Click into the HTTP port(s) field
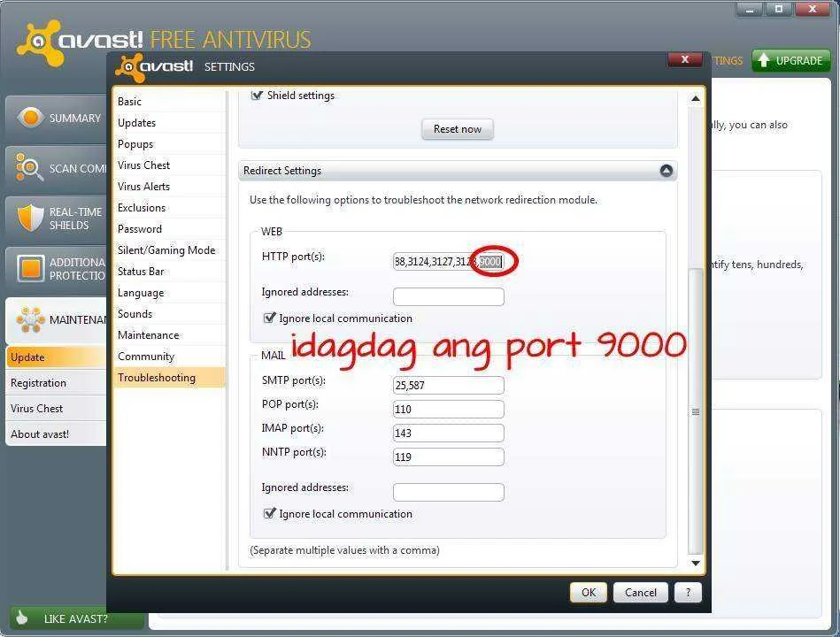Viewport: 840px width, 637px height. coord(449,261)
